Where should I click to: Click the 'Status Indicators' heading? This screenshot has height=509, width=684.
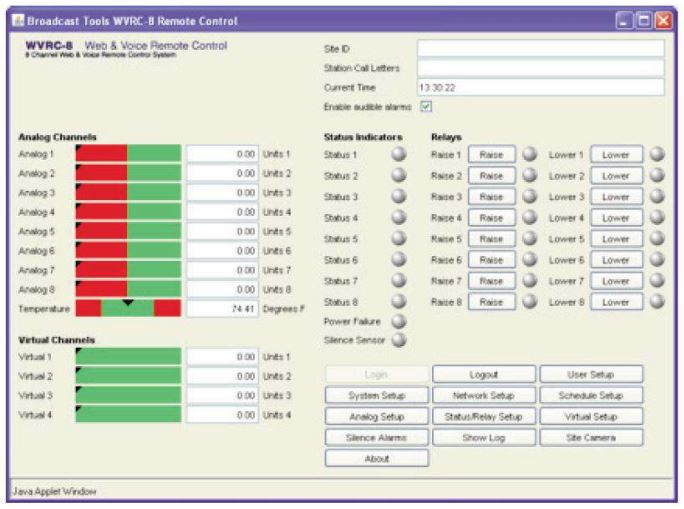pyautogui.click(x=363, y=137)
